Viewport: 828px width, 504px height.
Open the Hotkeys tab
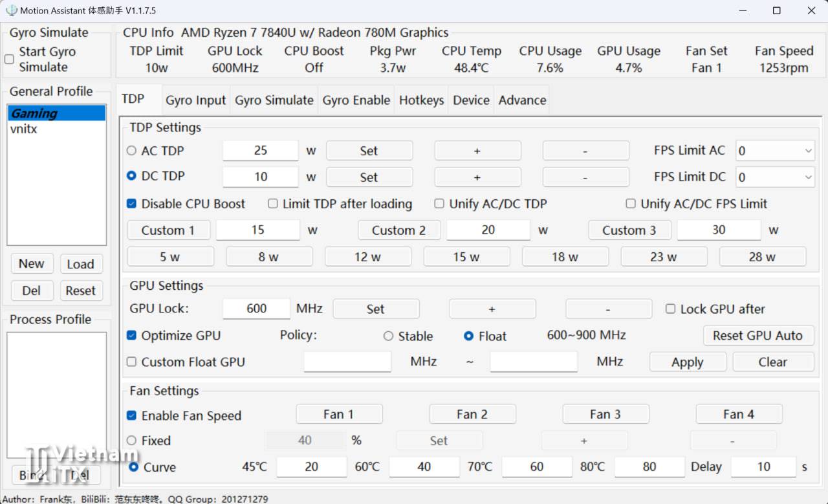coord(421,100)
